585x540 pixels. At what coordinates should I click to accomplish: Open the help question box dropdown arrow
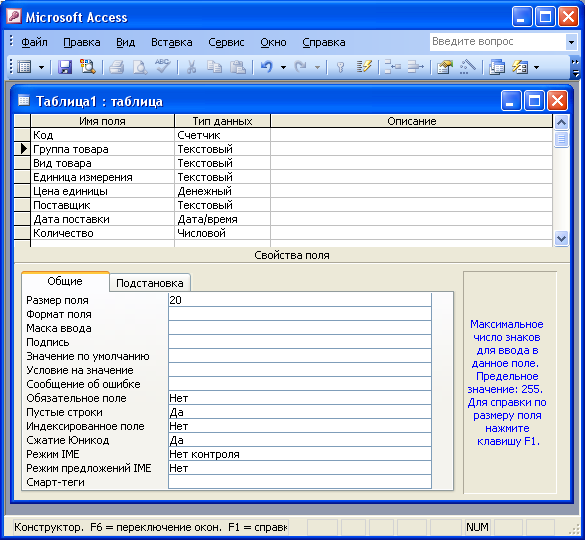[571, 42]
